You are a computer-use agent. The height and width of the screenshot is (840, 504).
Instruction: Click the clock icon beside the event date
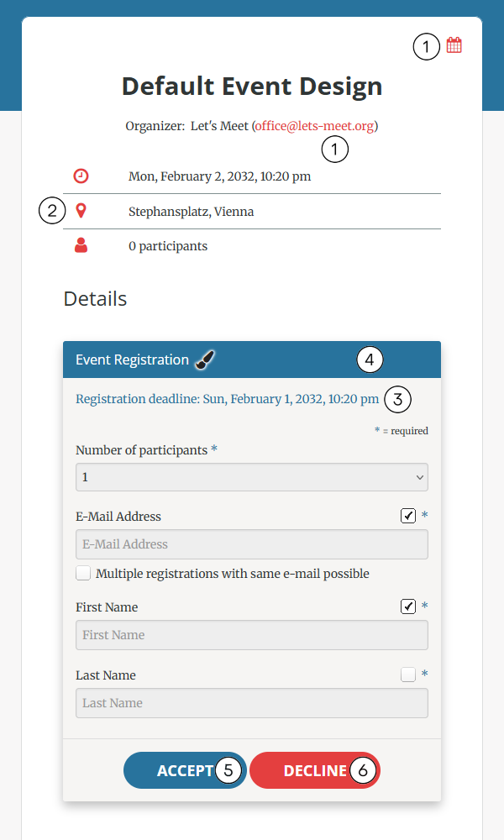pos(81,176)
